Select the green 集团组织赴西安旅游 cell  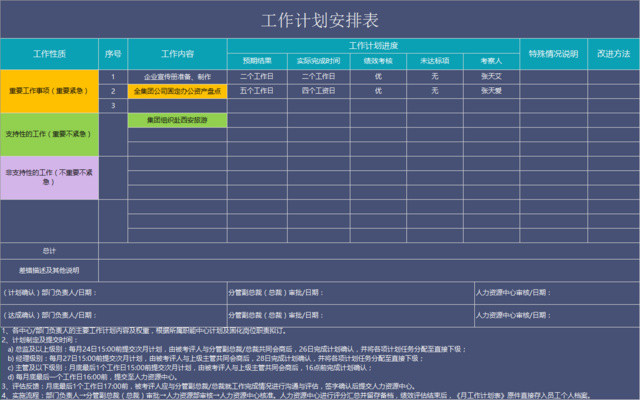click(178, 120)
